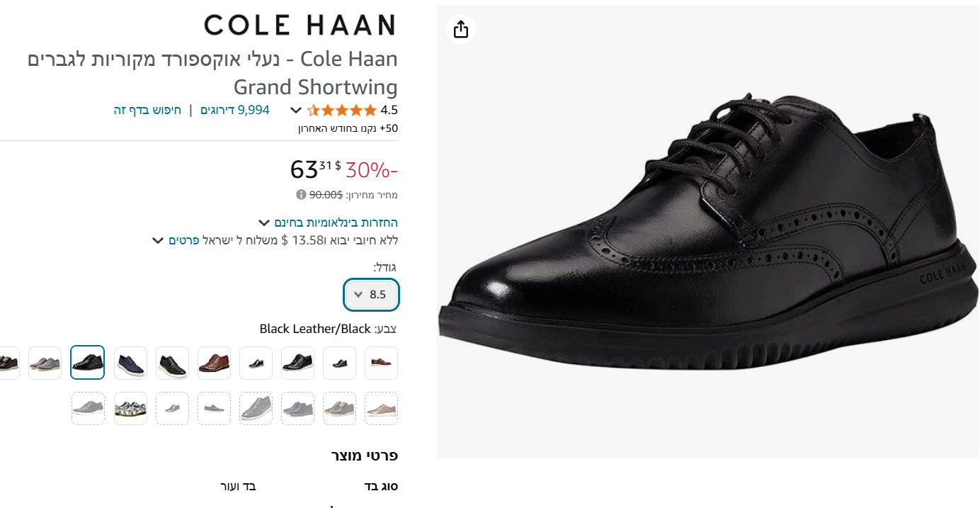Image resolution: width=980 pixels, height=508 pixels.
Task: Select the camo-patterned shoe swatch
Action: pyautogui.click(x=130, y=408)
